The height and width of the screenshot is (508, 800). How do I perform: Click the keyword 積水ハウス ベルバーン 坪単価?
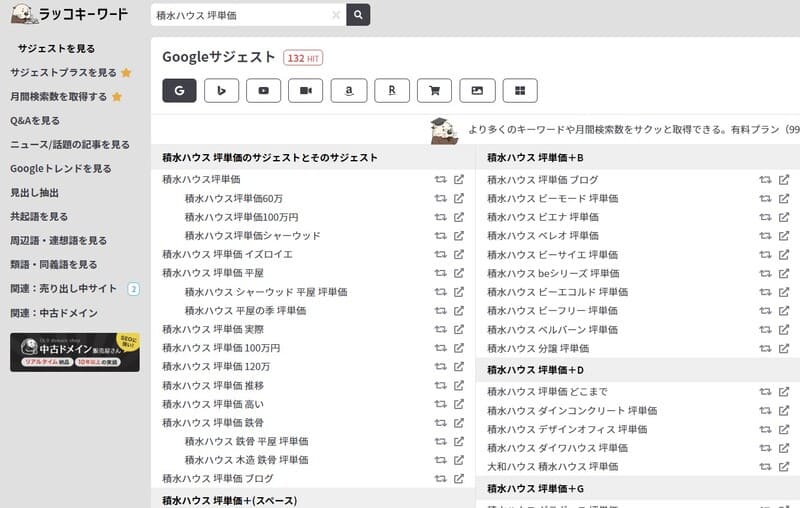click(x=553, y=329)
